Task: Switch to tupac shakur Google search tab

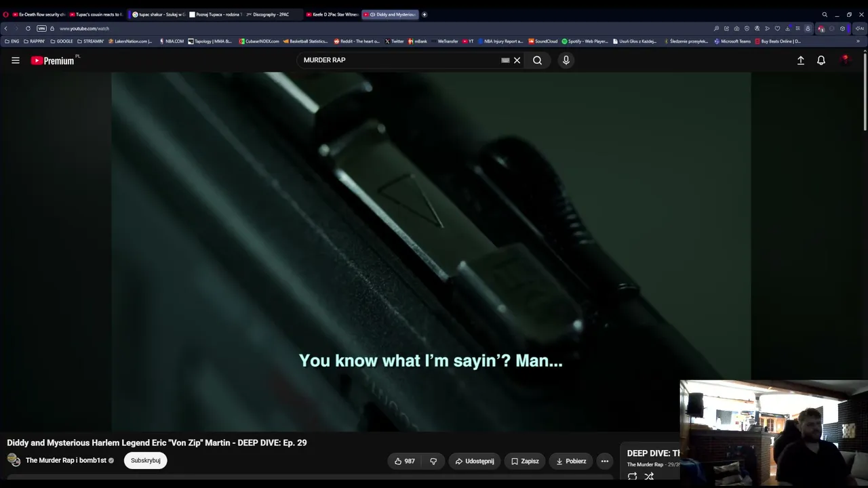Action: [x=158, y=14]
